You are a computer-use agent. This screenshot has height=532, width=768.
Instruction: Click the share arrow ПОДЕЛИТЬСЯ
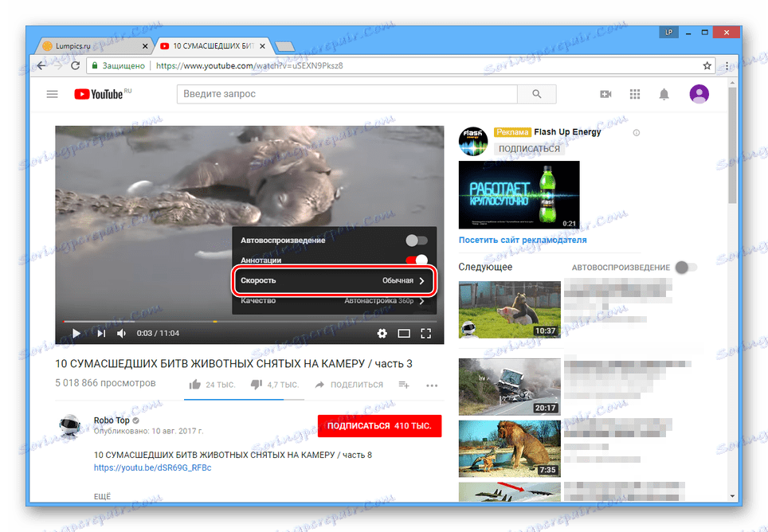pos(349,385)
